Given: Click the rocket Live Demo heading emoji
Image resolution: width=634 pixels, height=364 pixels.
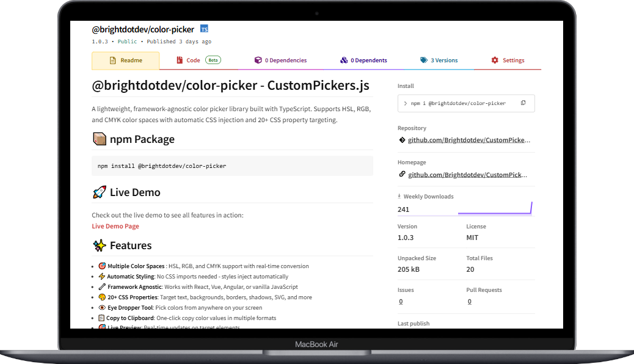Looking at the screenshot, I should coord(99,192).
